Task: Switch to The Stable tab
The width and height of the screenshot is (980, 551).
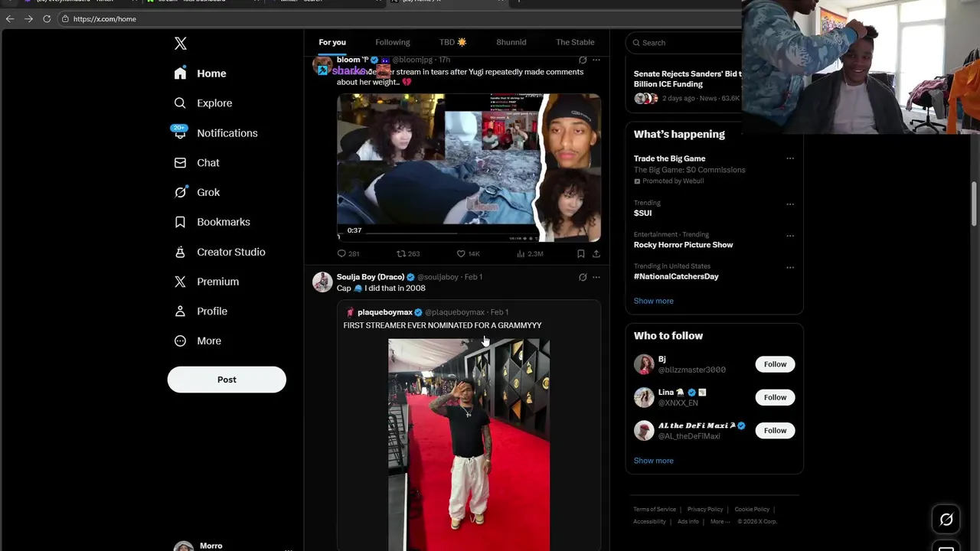Action: (x=575, y=42)
